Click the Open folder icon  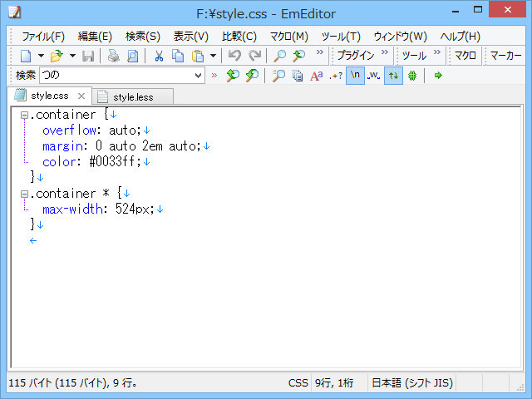[x=57, y=56]
